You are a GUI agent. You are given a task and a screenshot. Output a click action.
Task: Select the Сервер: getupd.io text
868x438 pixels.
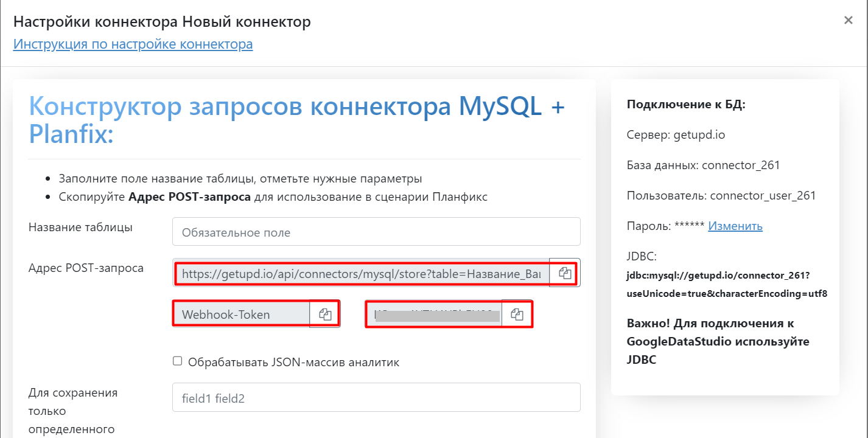point(676,135)
